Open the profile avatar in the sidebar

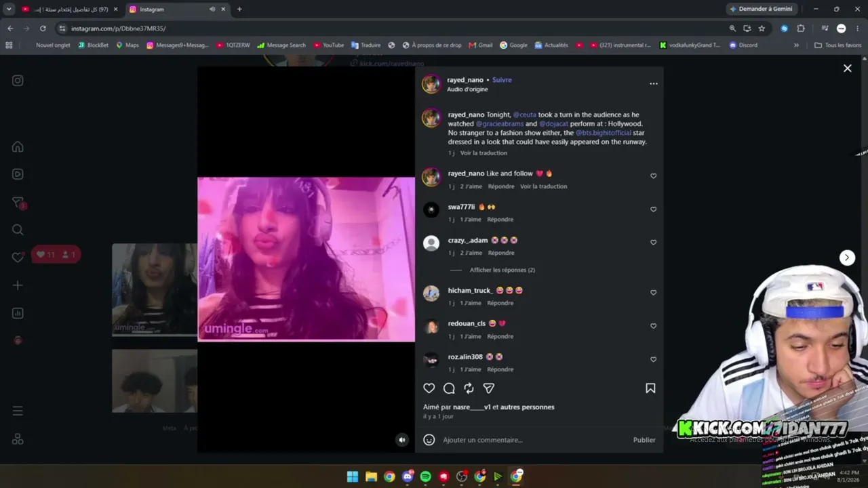pos(18,340)
